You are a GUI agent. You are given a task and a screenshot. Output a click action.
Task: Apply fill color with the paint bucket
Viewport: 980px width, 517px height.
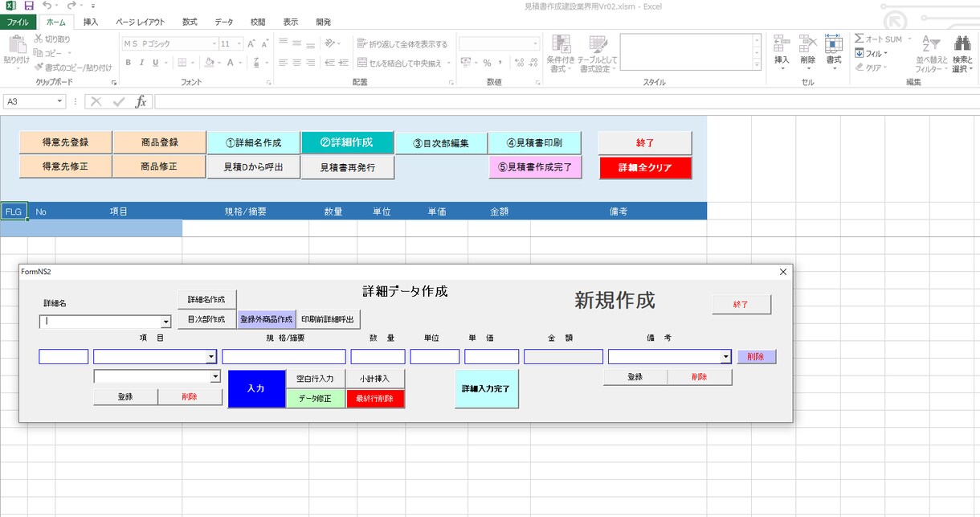pos(209,62)
